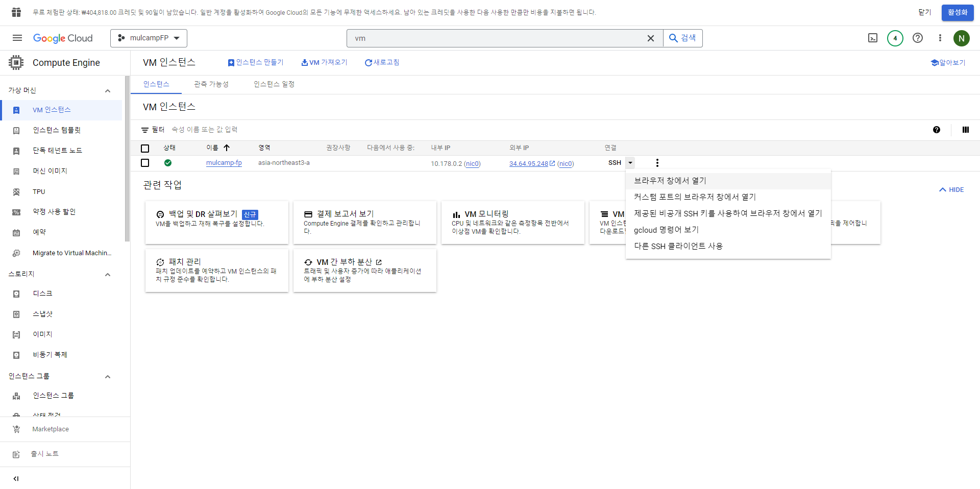
Task: Open 결제 보고서 보기 card
Action: (x=365, y=223)
